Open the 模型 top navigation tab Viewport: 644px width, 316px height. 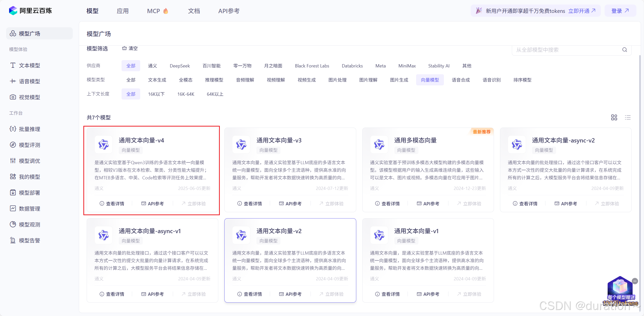point(92,11)
